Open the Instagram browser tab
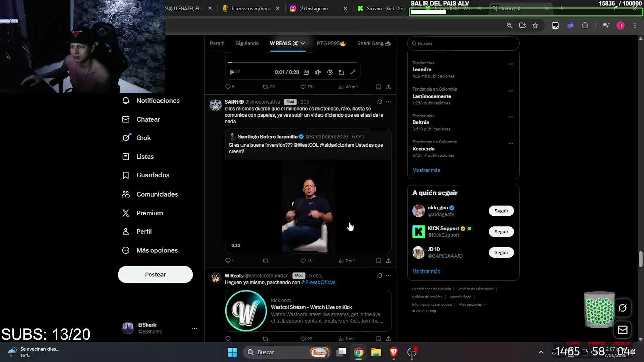Image resolution: width=644 pixels, height=362 pixels. click(318, 8)
